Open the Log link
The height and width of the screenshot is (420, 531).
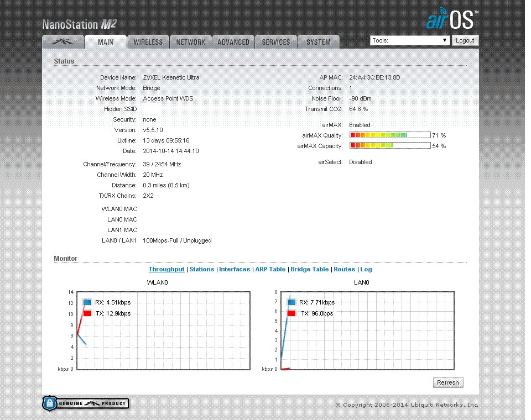coord(366,269)
